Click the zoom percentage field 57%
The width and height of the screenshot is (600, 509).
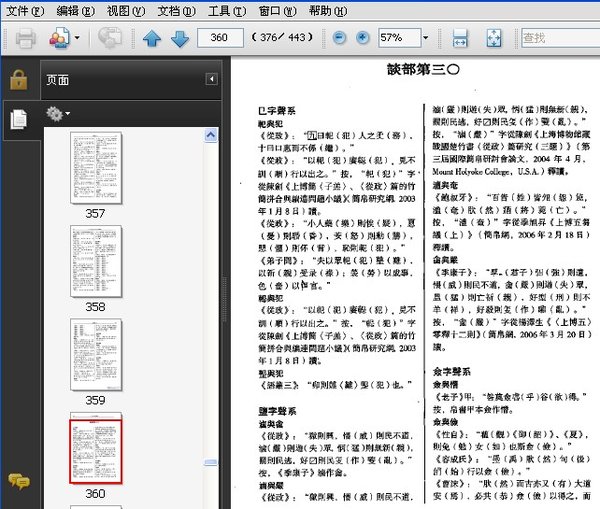pyautogui.click(x=399, y=38)
